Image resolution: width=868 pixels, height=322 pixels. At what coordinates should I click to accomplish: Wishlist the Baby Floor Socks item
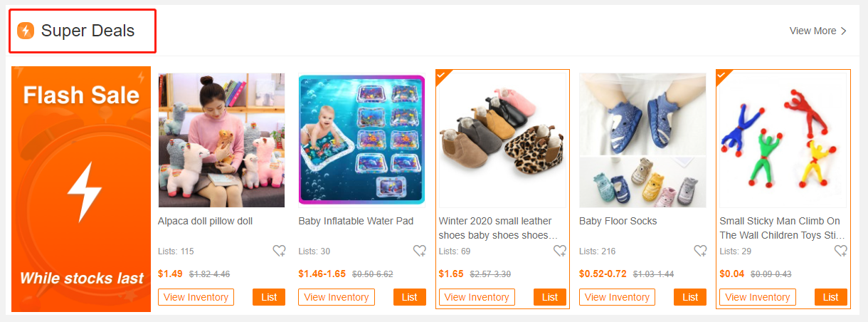point(700,251)
